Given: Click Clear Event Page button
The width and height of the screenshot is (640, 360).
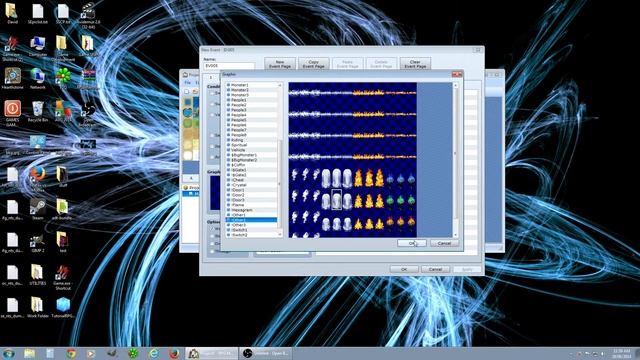Looking at the screenshot, I should pos(415,64).
